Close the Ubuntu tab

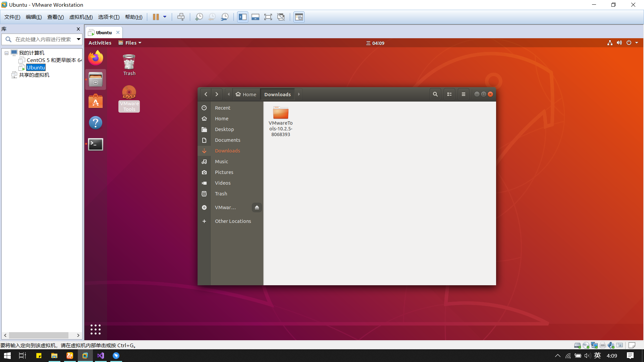point(118,33)
